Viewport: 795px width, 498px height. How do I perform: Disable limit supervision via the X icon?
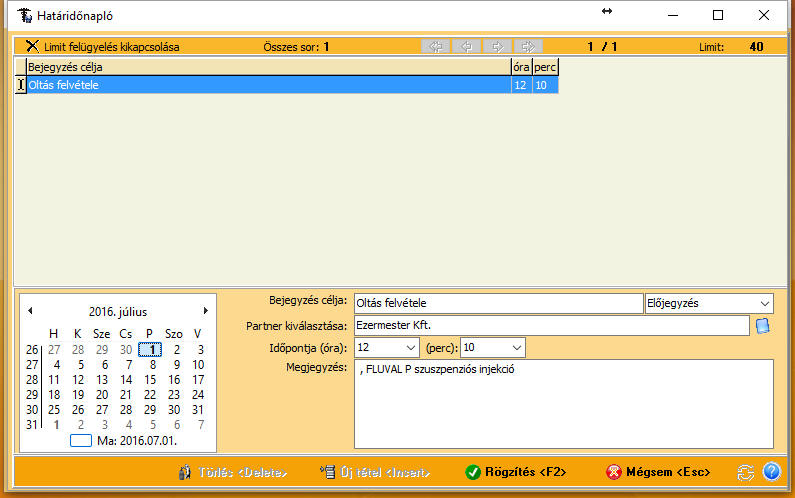point(32,46)
